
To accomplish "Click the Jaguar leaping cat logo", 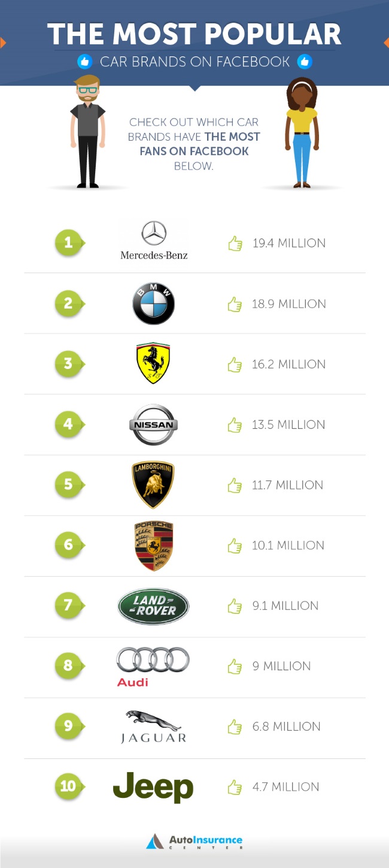I will click(x=153, y=727).
